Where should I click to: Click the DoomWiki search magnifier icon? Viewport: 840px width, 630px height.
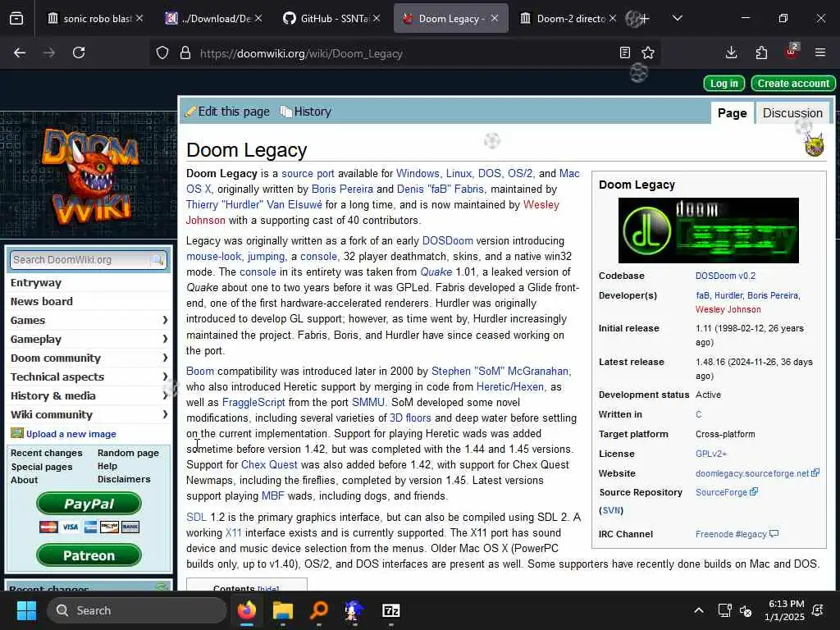click(157, 260)
